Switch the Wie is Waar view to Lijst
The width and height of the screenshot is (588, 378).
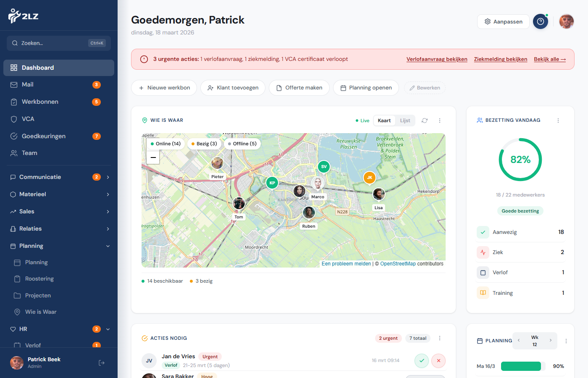(404, 121)
